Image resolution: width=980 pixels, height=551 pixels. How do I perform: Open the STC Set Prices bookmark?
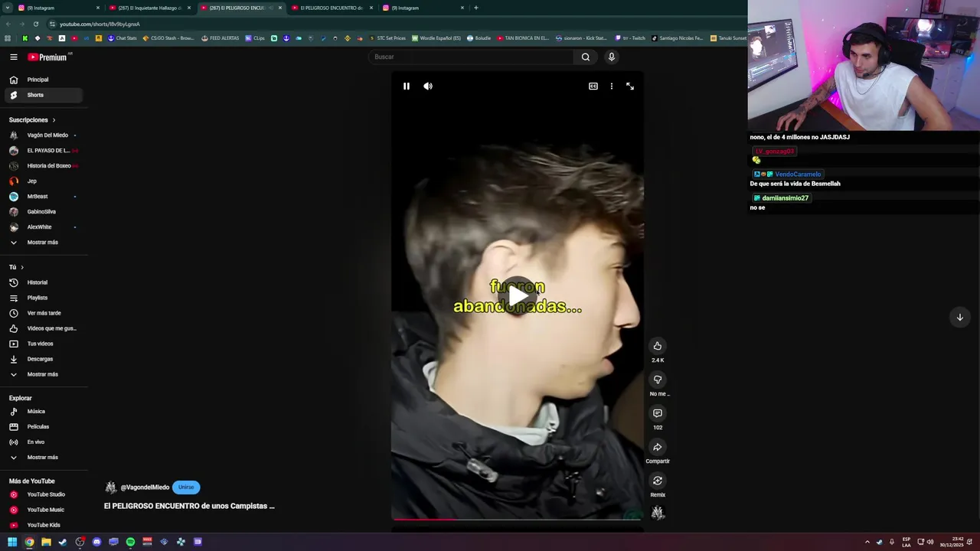(x=387, y=38)
